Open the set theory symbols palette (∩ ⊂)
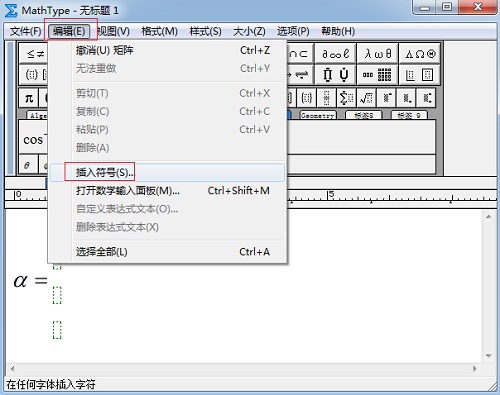This screenshot has height=395, width=500. pos(299,54)
